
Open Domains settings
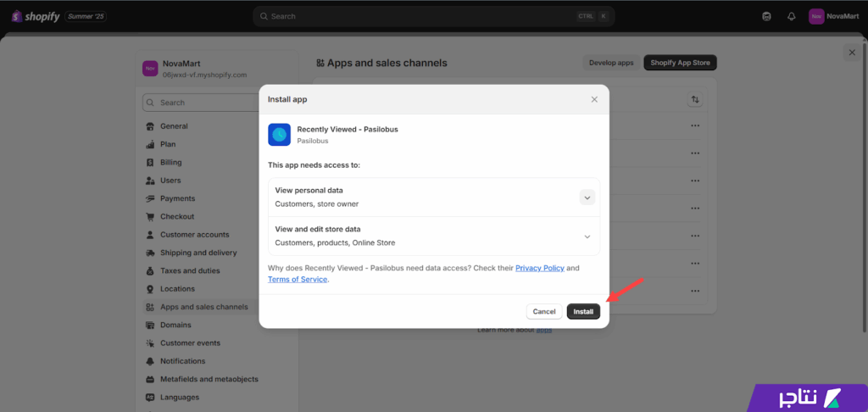175,325
